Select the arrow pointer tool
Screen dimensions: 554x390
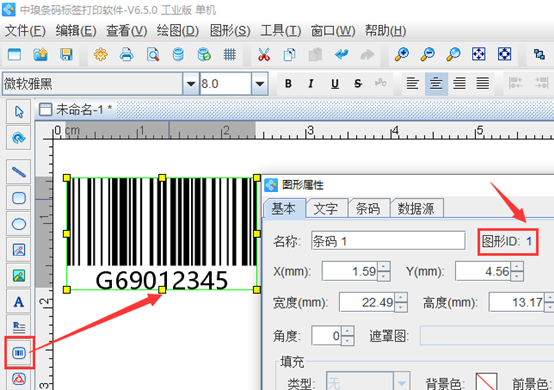19,112
